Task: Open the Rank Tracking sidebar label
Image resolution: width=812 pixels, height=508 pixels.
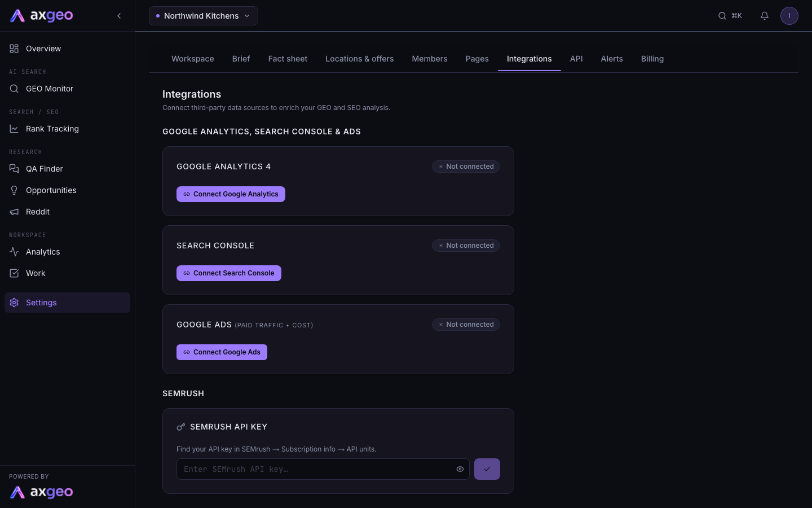Action: (52, 129)
